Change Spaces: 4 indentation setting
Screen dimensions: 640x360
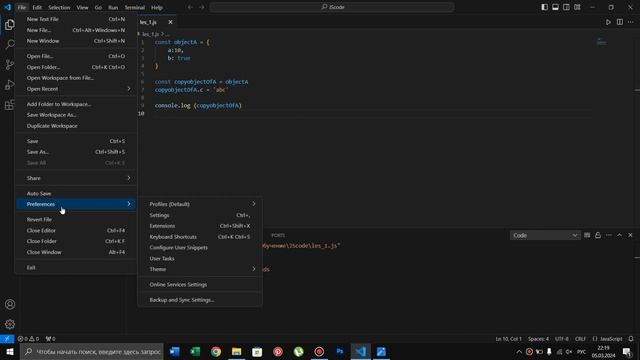(538, 339)
